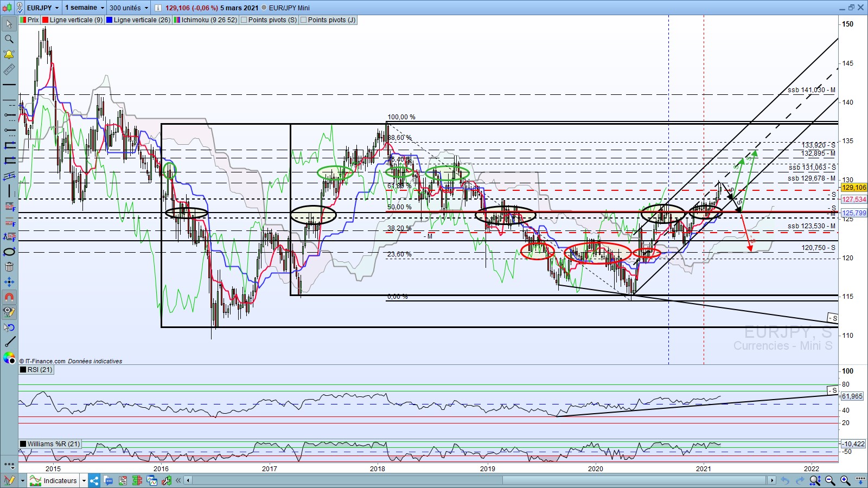Screen dimensions: 868x488
Task: Click the blue share icon in bottom toolbar
Action: pyautogui.click(x=94, y=480)
